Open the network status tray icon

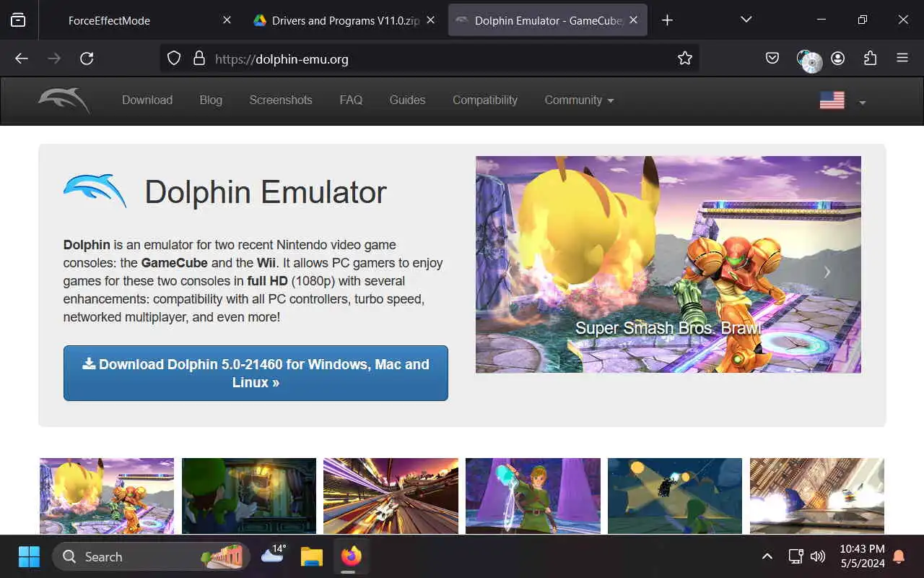pyautogui.click(x=796, y=556)
